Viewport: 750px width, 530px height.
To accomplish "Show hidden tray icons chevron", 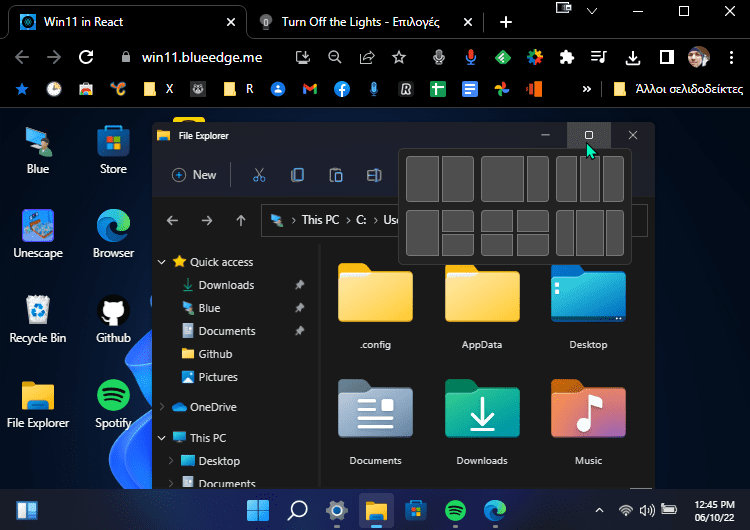I will [599, 510].
